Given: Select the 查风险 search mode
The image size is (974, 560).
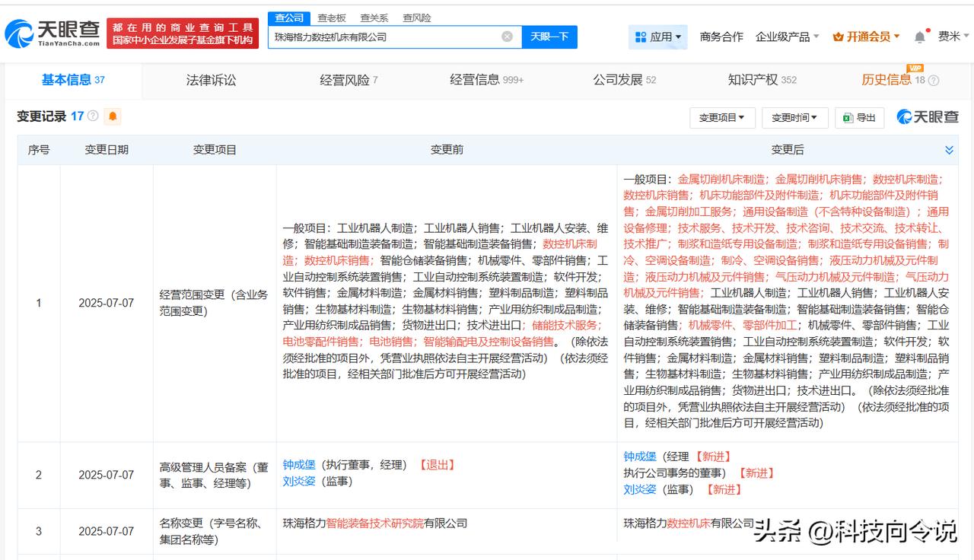Looking at the screenshot, I should [x=416, y=17].
